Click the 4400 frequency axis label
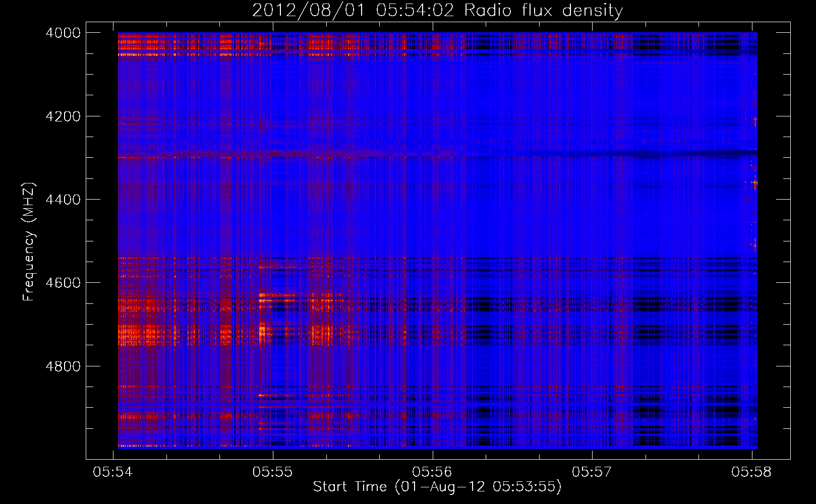Viewport: 816px width, 504px height. (63, 200)
